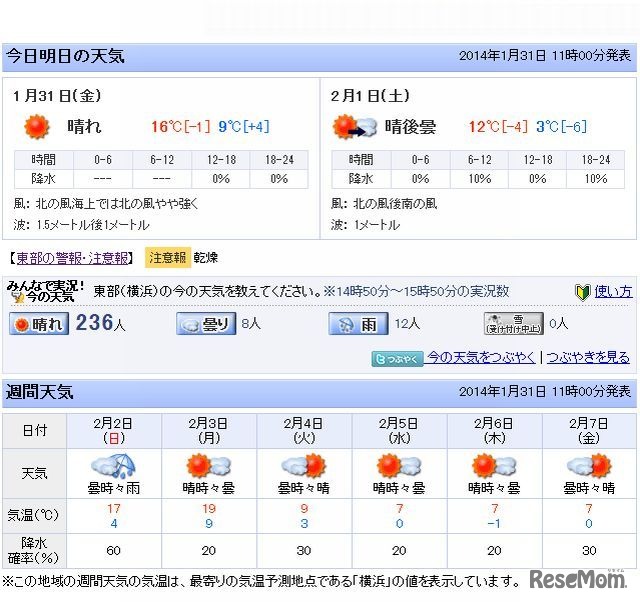The height and width of the screenshot is (602, 640).
Task: Click the 今日明日の天気 header
Action: tap(65, 56)
